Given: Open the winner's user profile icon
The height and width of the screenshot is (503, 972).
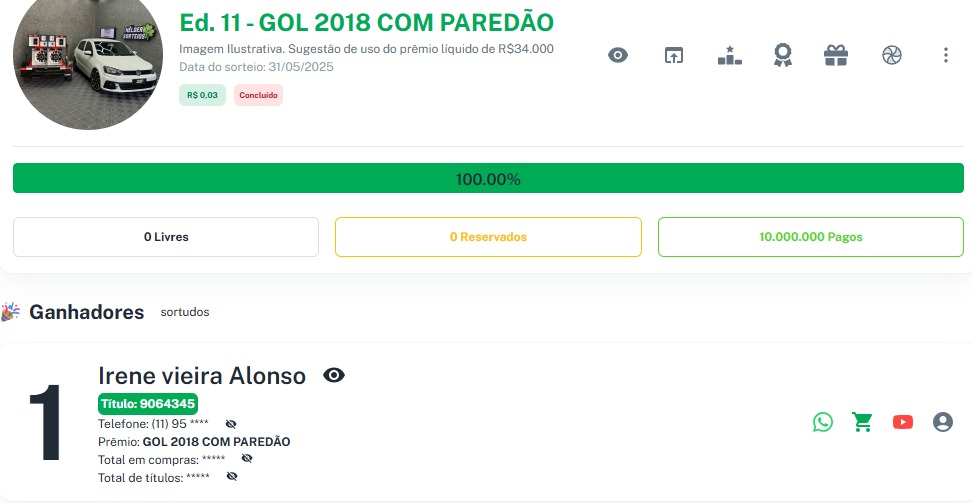Looking at the screenshot, I should pyautogui.click(x=942, y=422).
